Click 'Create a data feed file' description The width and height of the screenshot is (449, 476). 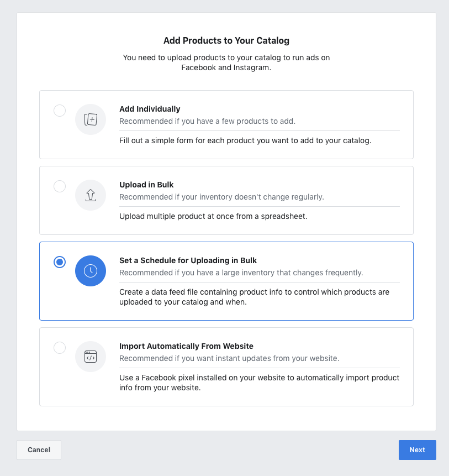click(254, 297)
